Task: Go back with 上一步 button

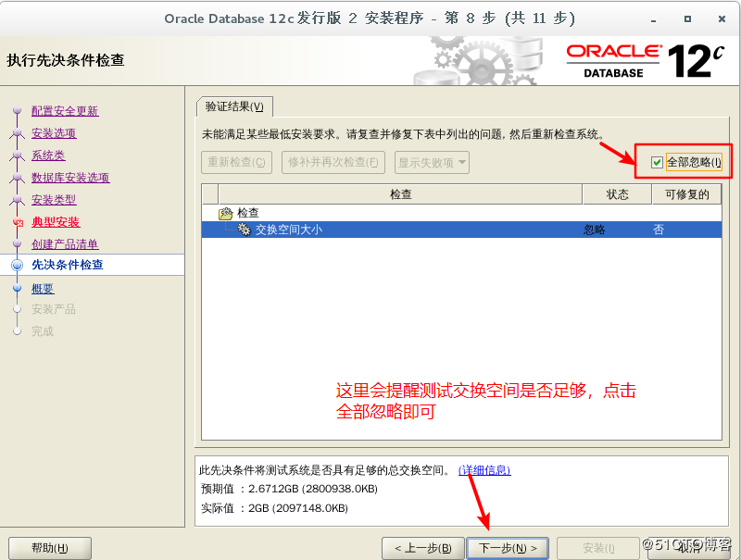Action: 423,548
